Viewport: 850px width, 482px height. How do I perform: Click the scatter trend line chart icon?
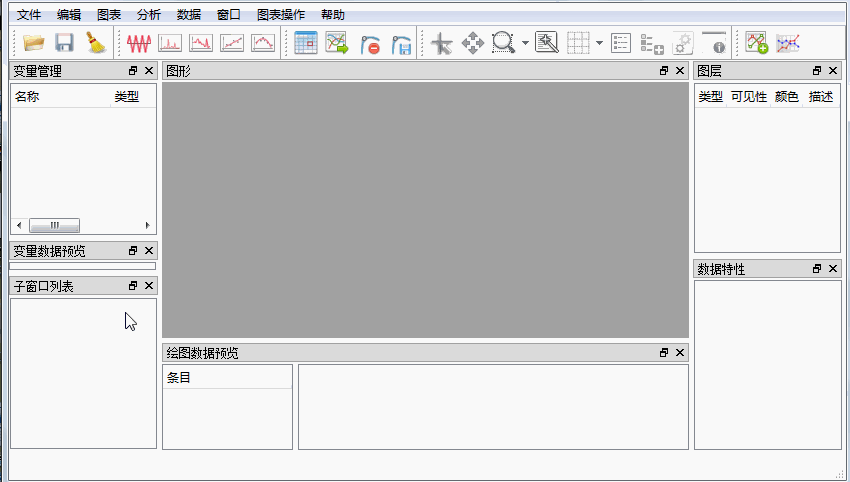point(232,43)
